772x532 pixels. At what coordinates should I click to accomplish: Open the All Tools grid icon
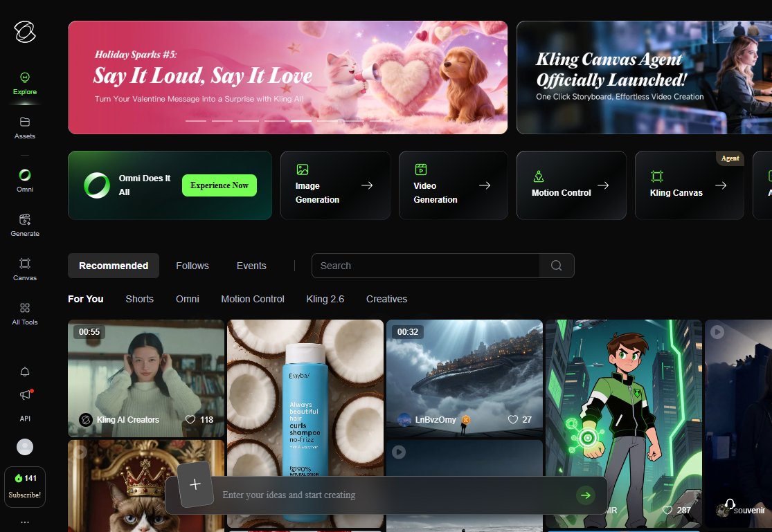click(25, 313)
